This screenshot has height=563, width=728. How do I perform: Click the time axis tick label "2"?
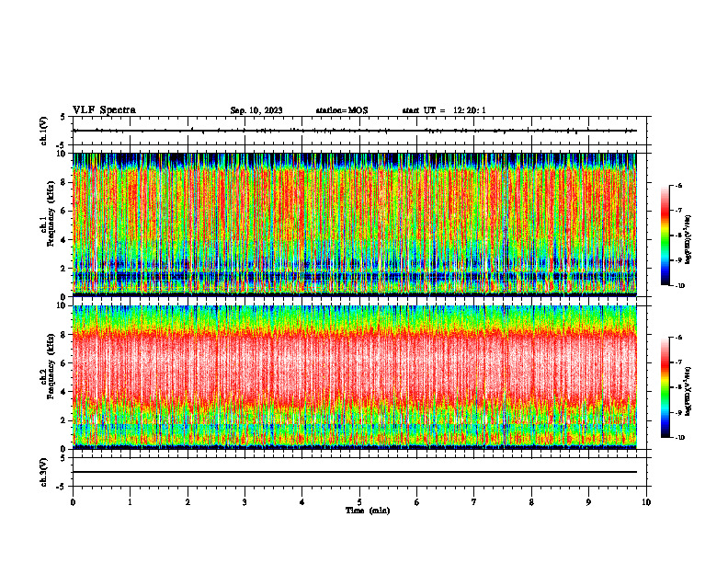(188, 502)
